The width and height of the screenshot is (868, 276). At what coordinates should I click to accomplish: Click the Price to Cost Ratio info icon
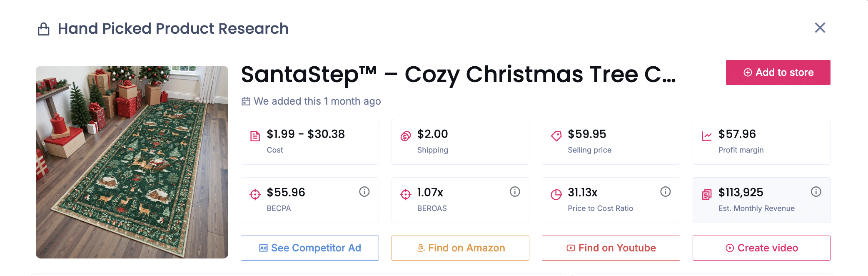click(x=666, y=192)
